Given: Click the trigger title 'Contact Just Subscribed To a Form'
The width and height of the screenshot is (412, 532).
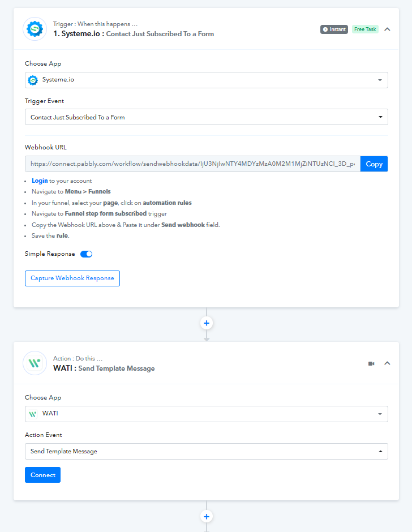Looking at the screenshot, I should click(160, 34).
